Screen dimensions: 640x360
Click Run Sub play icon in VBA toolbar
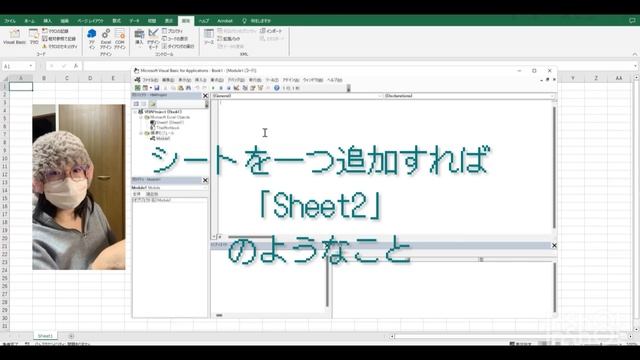click(x=213, y=88)
